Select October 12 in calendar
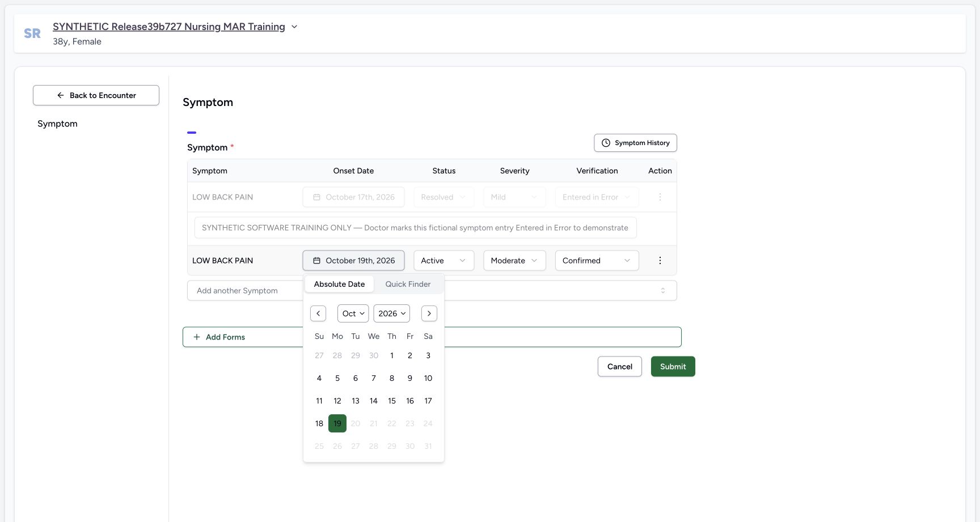The height and width of the screenshot is (522, 980). tap(337, 401)
